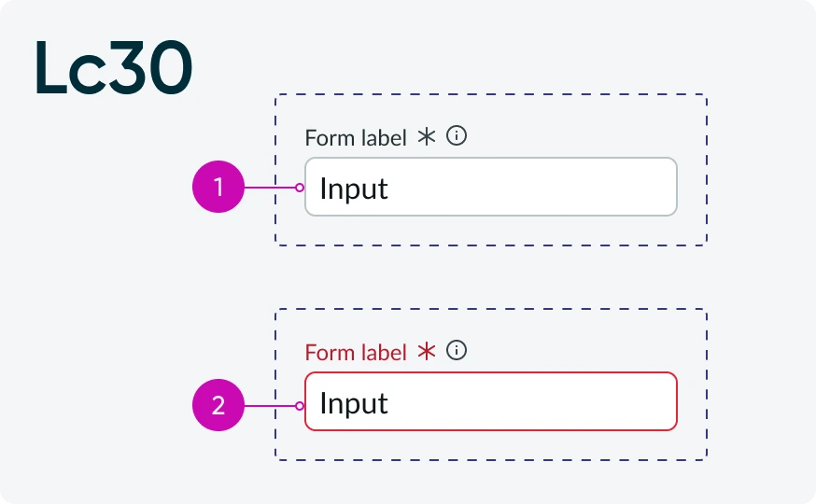Viewport: 816px width, 504px height.
Task: Click the info icon beside the red Form label
Action: click(457, 350)
